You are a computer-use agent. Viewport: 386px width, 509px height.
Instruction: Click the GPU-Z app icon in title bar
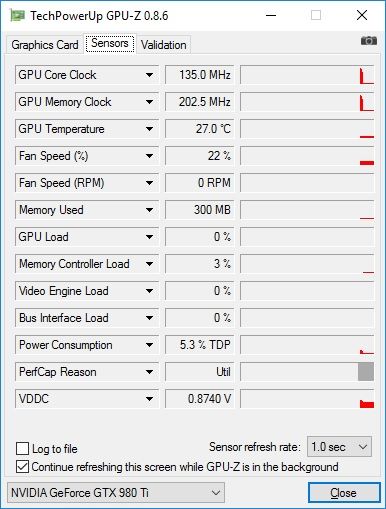[x=17, y=15]
